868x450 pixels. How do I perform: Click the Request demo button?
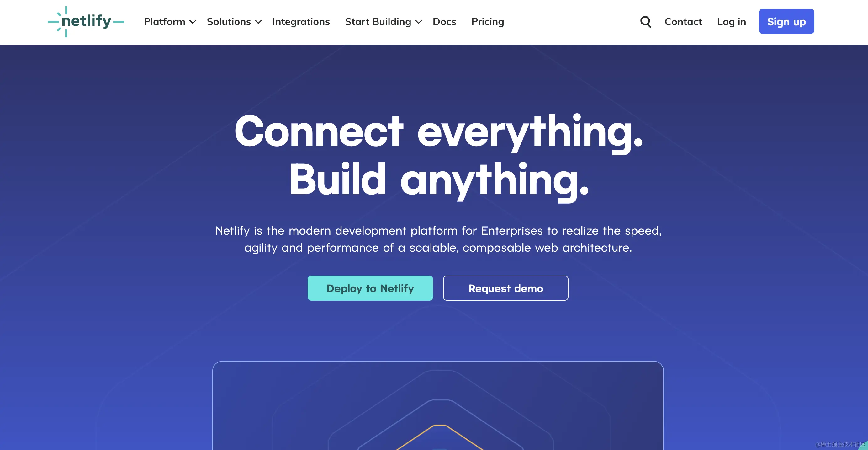pos(505,288)
